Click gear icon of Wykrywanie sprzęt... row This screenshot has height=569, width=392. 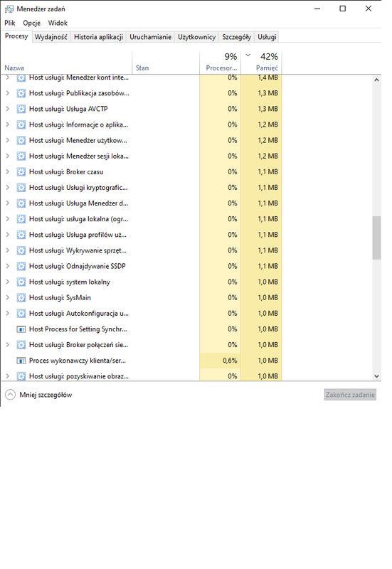[21, 250]
